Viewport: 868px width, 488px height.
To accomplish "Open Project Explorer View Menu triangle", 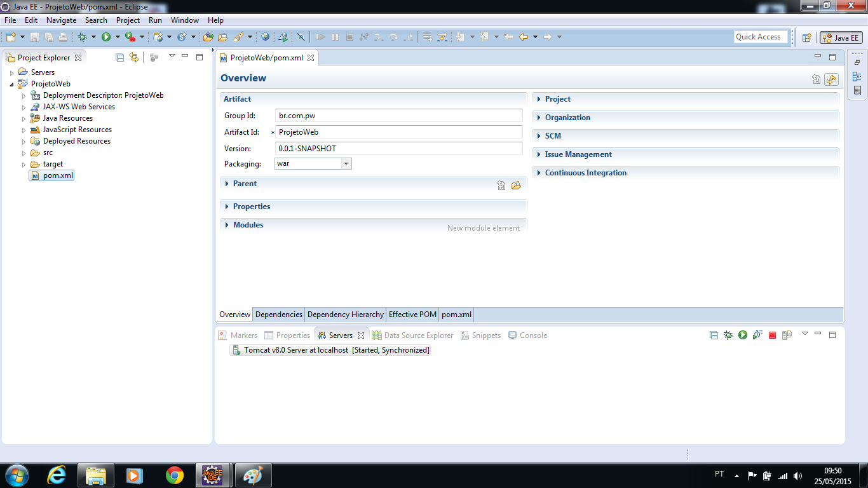I will point(172,57).
